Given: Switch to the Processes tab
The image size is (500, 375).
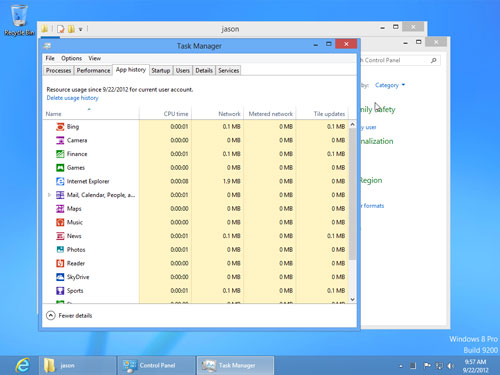Looking at the screenshot, I should coord(58,70).
